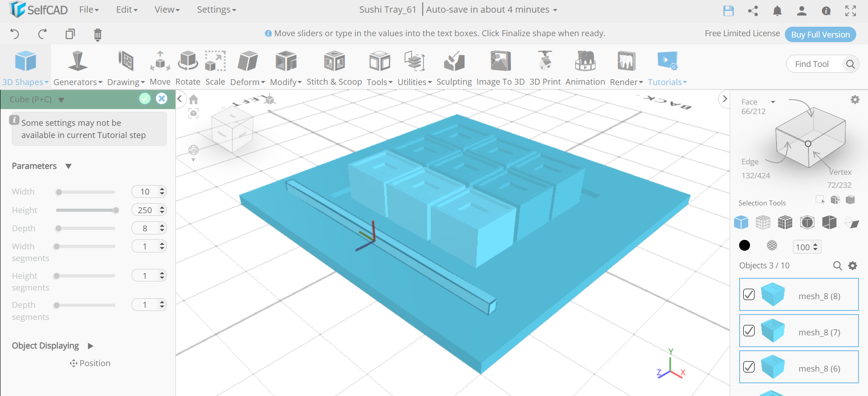Viewport: 868px width, 396px height.
Task: Click the copy object icon
Action: [70, 34]
